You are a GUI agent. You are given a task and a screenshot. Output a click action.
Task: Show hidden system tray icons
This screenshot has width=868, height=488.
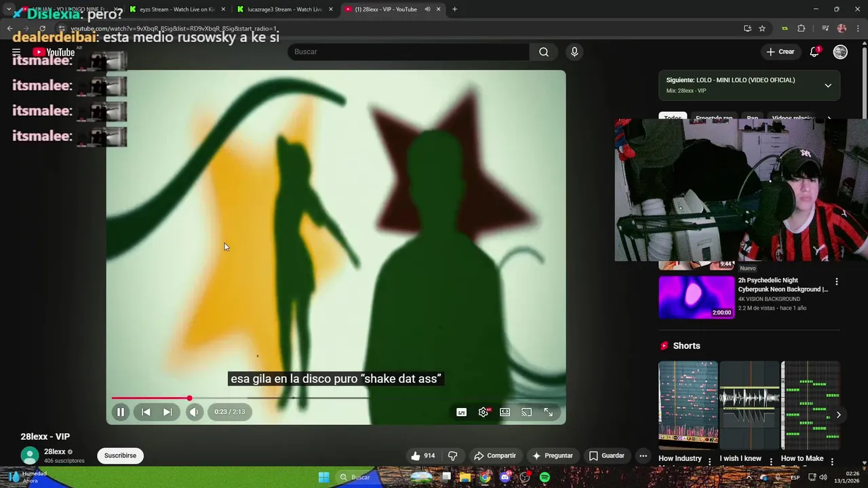click(749, 477)
